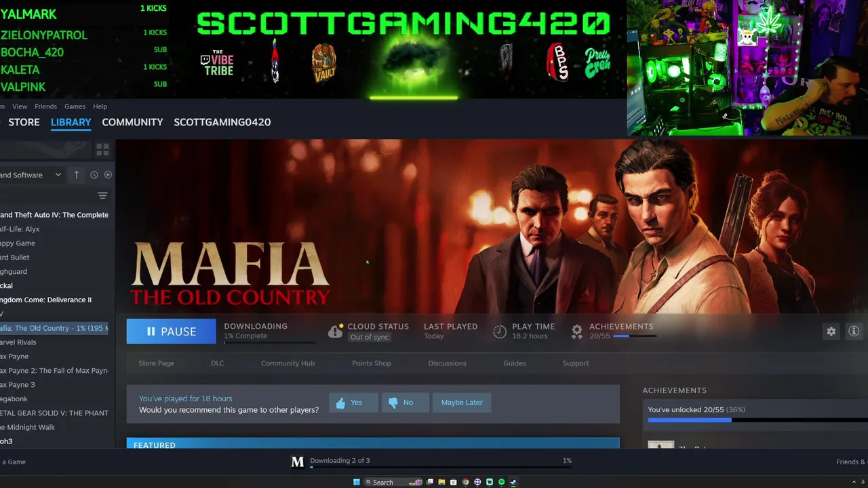
Task: Open the Community Hub link
Action: 288,363
